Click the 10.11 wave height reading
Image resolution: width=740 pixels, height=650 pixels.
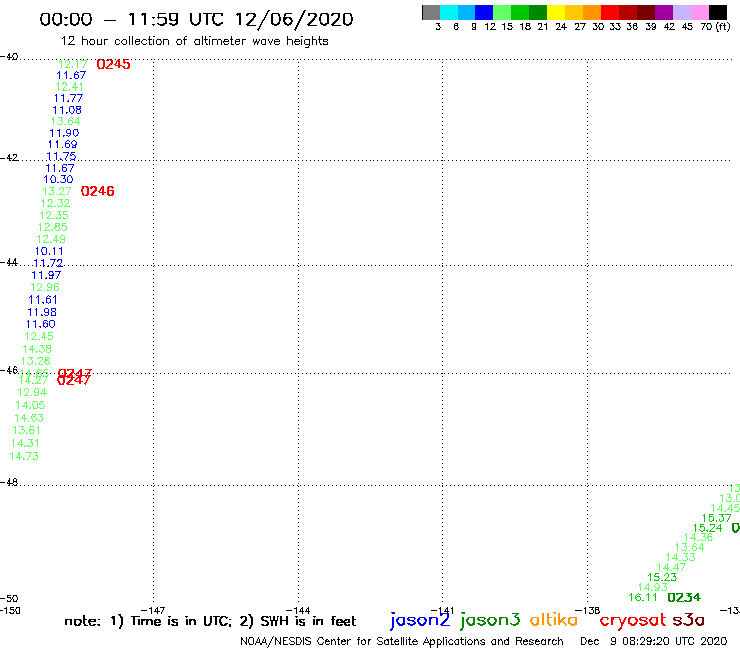pyautogui.click(x=49, y=252)
